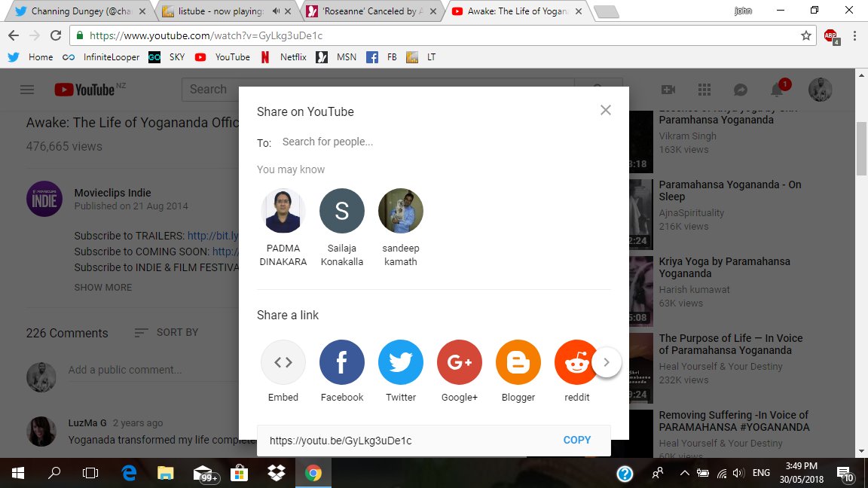Go back in browser history
The width and height of the screenshot is (868, 488).
coord(14,35)
